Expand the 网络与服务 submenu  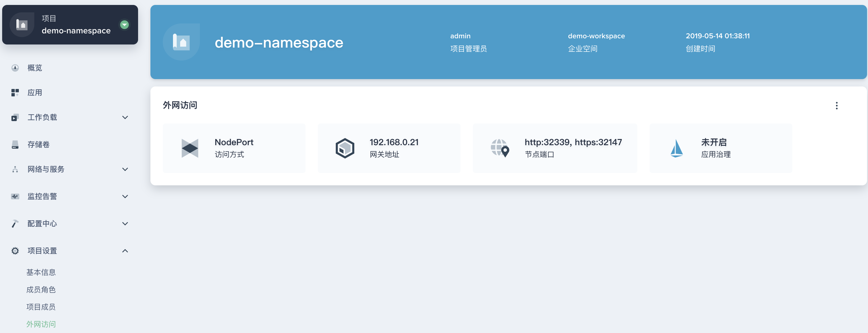125,170
